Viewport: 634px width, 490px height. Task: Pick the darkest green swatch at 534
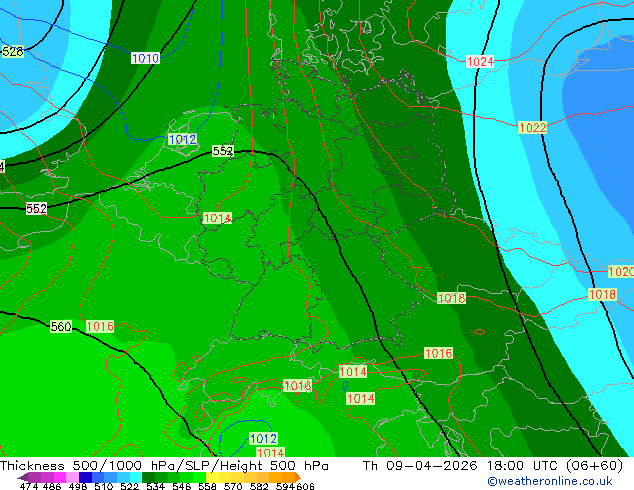(148, 477)
